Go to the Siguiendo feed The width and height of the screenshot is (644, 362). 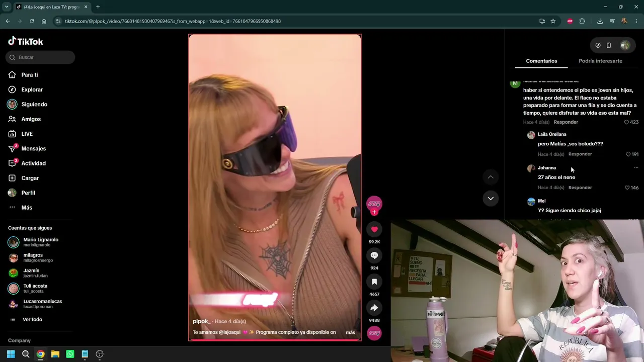click(34, 104)
